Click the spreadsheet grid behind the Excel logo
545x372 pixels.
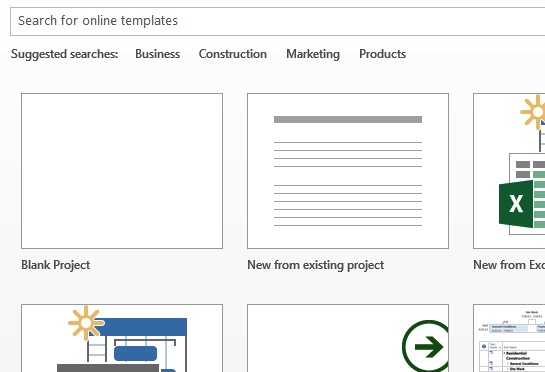tap(527, 194)
